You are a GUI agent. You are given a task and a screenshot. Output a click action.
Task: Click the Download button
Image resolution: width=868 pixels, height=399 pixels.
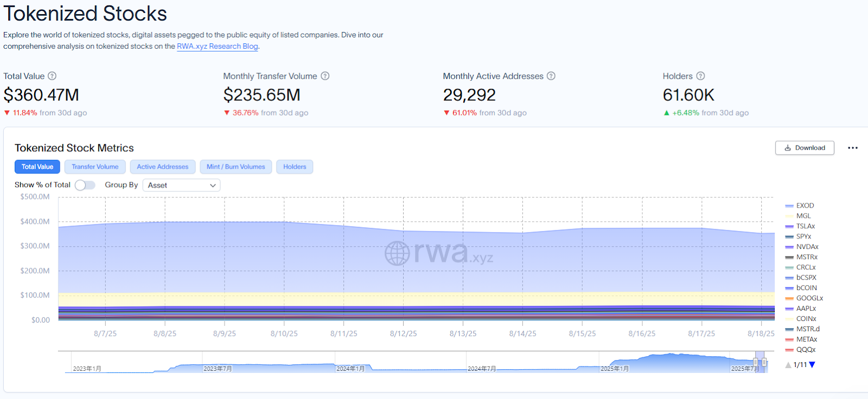pos(805,148)
